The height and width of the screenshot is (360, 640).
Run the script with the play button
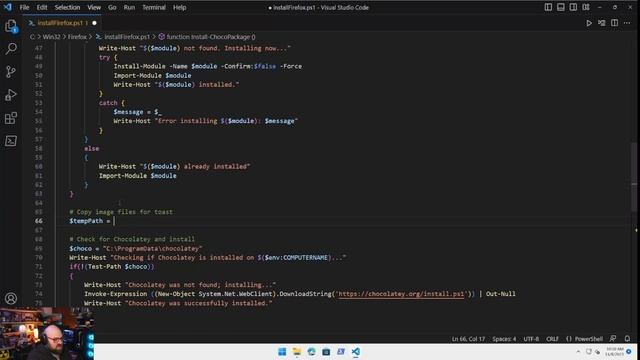(589, 23)
